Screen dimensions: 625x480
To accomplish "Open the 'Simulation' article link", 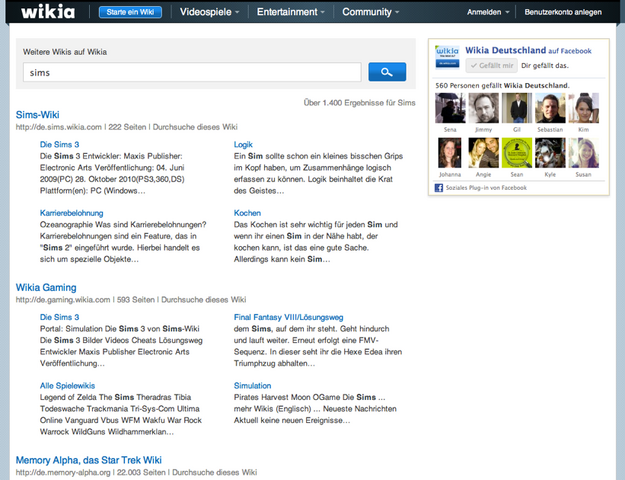I will pyautogui.click(x=252, y=386).
